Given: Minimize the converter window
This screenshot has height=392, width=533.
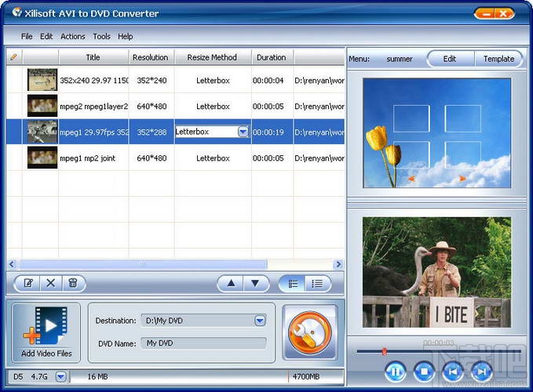Looking at the screenshot, I should click(486, 14).
